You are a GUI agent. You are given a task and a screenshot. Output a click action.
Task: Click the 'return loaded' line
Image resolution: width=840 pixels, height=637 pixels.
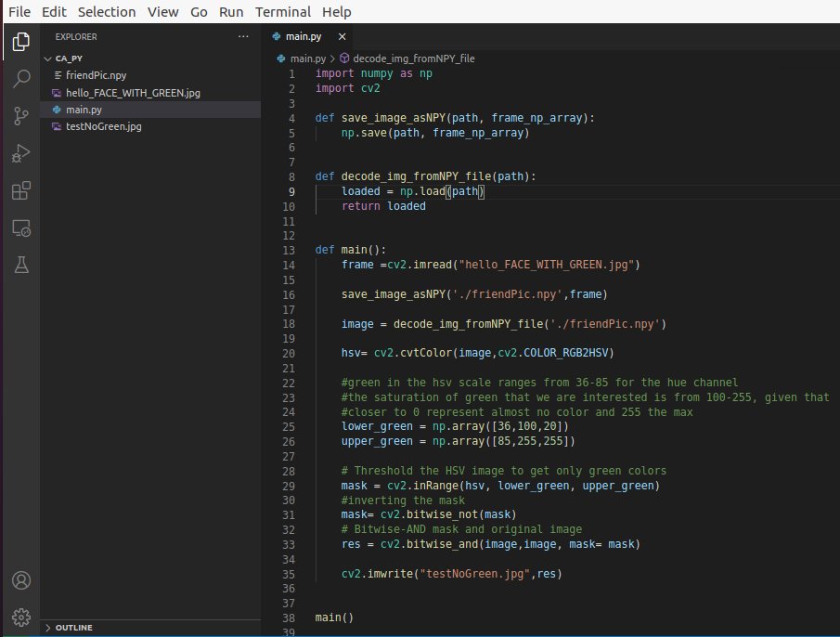[x=383, y=206]
